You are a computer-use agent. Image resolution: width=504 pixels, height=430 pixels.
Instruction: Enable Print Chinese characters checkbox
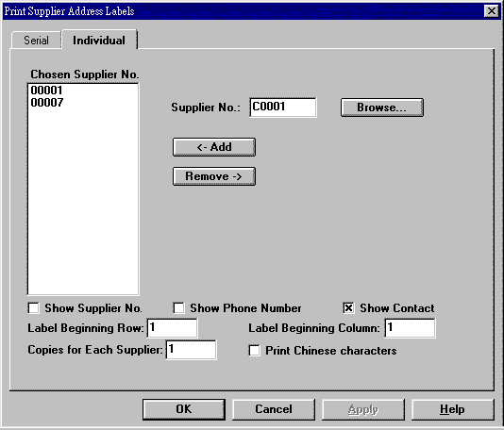[x=254, y=351]
